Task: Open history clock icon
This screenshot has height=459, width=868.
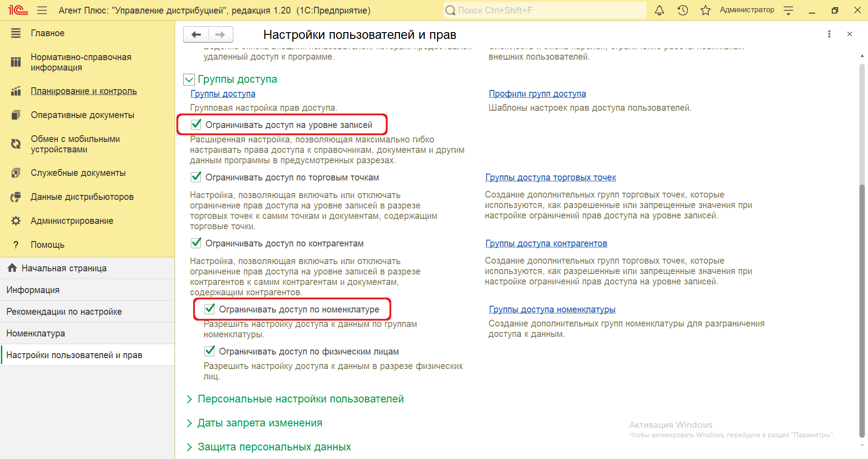Action: point(683,10)
